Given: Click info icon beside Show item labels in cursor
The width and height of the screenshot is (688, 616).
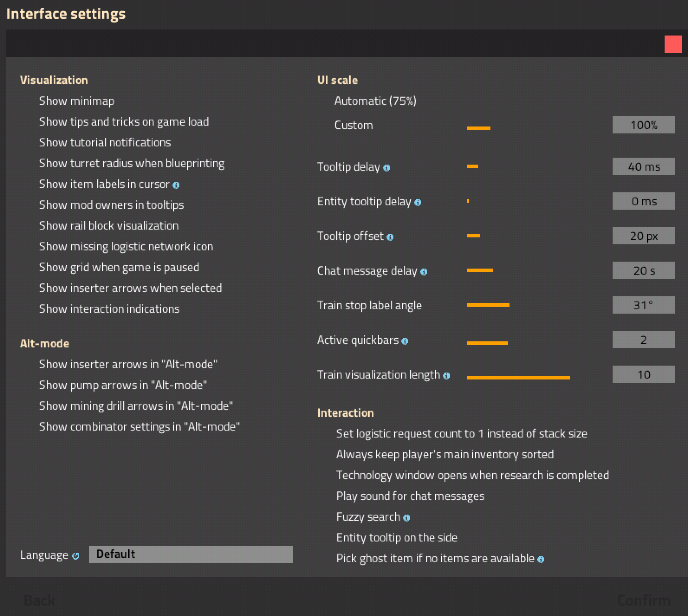Looking at the screenshot, I should point(176,185).
